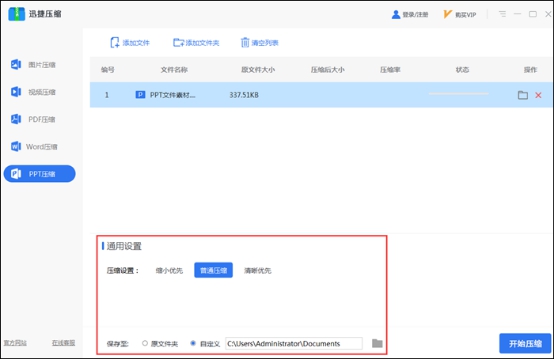554x360 pixels.
Task: Minimize the 迅捷压缩 window
Action: tap(517, 14)
